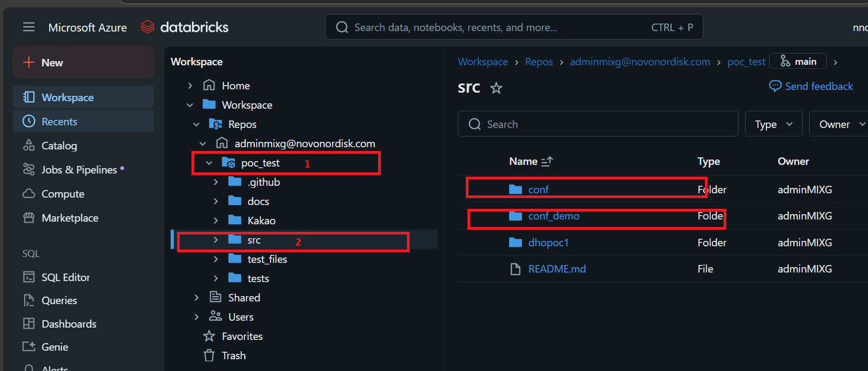Open the Type filter dropdown
Image resolution: width=868 pixels, height=371 pixels.
click(773, 124)
